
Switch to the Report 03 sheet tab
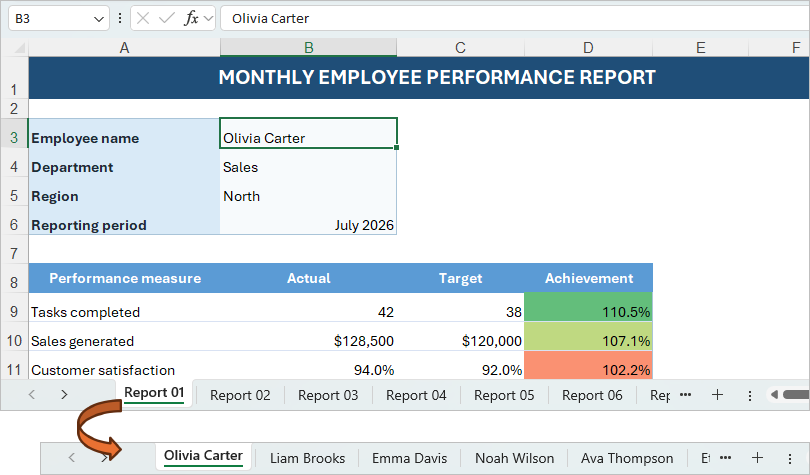[x=328, y=395]
